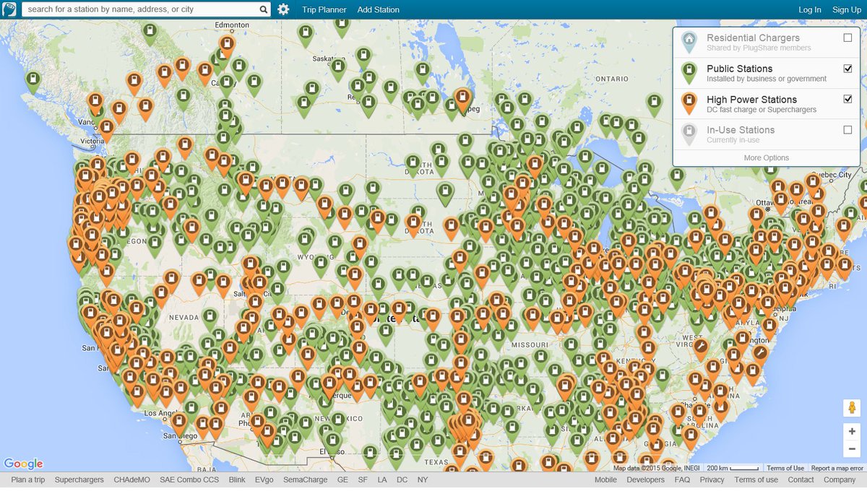Jump to LA city link
The height and width of the screenshot is (504, 867).
pyautogui.click(x=381, y=480)
